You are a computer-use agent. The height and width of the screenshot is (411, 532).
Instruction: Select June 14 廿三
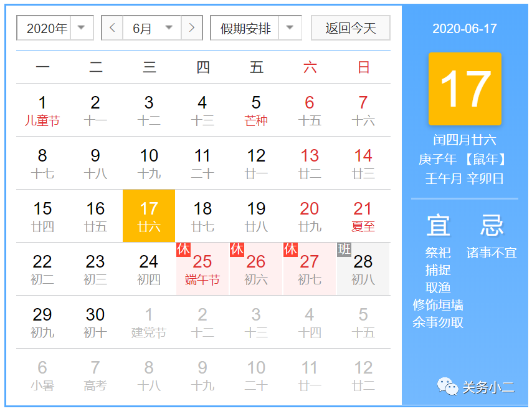click(x=363, y=163)
